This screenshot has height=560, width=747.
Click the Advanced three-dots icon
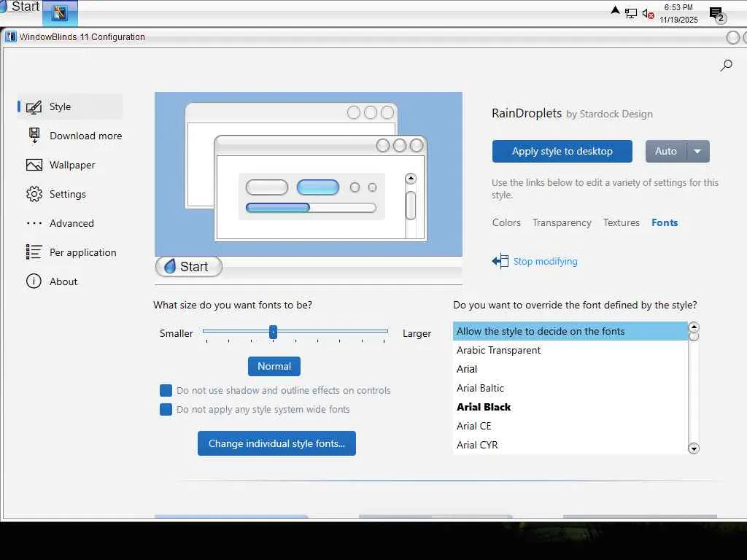point(34,223)
